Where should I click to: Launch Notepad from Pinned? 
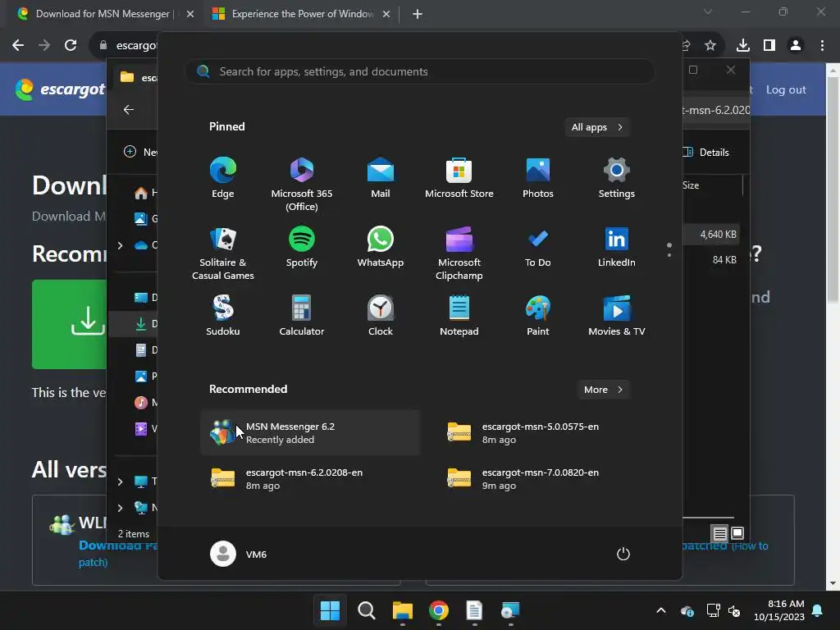click(459, 316)
